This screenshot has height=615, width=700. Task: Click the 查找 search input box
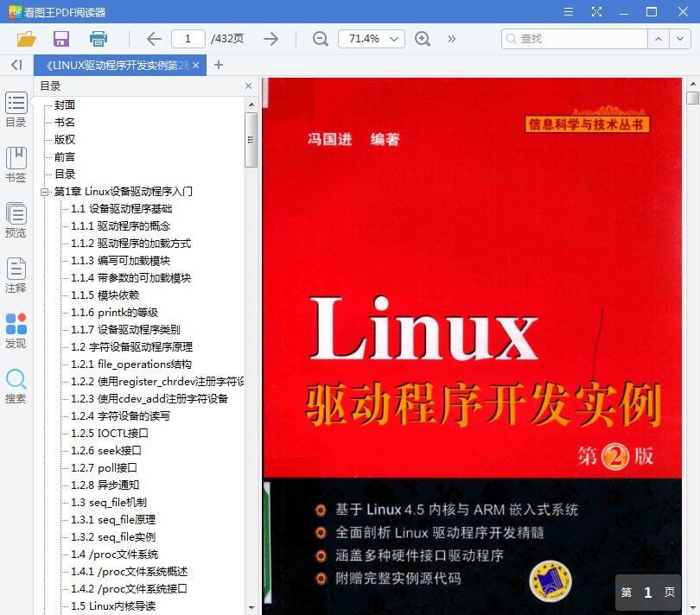pos(575,39)
